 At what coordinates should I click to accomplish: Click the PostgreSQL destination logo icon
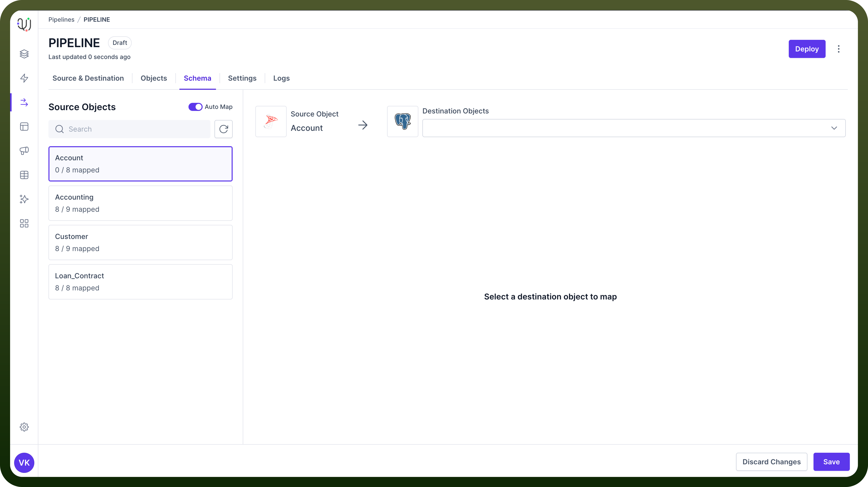click(403, 121)
